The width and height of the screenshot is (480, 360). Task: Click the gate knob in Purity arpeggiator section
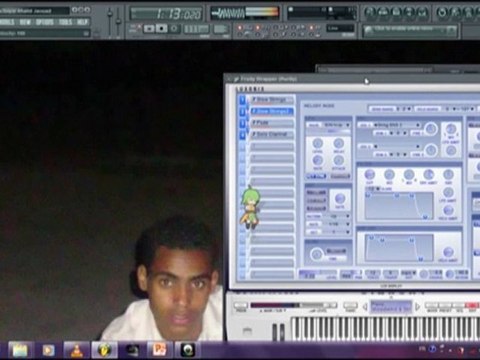pos(339,198)
